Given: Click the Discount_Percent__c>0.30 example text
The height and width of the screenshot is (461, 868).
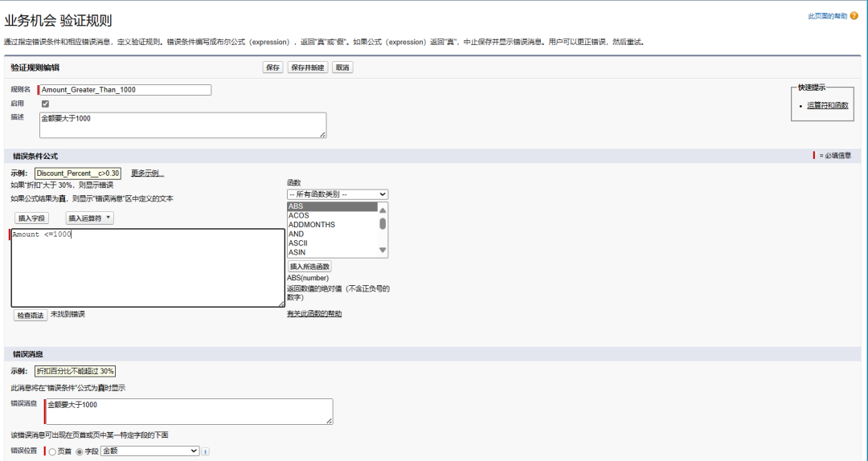Looking at the screenshot, I should tap(78, 173).
